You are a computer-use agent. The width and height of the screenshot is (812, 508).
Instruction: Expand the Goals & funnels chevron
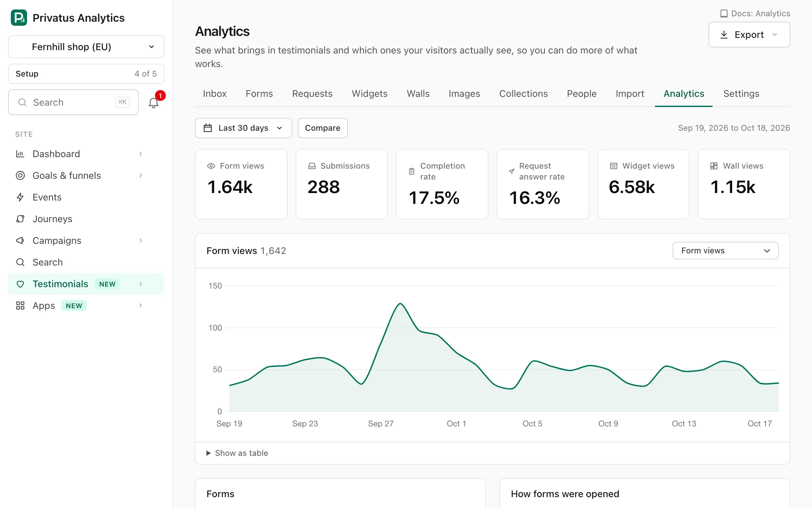pos(141,175)
